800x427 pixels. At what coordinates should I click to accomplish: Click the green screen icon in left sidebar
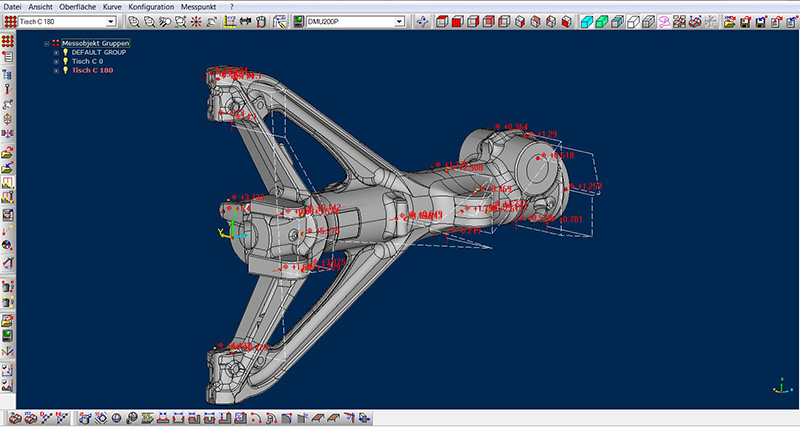(x=8, y=335)
